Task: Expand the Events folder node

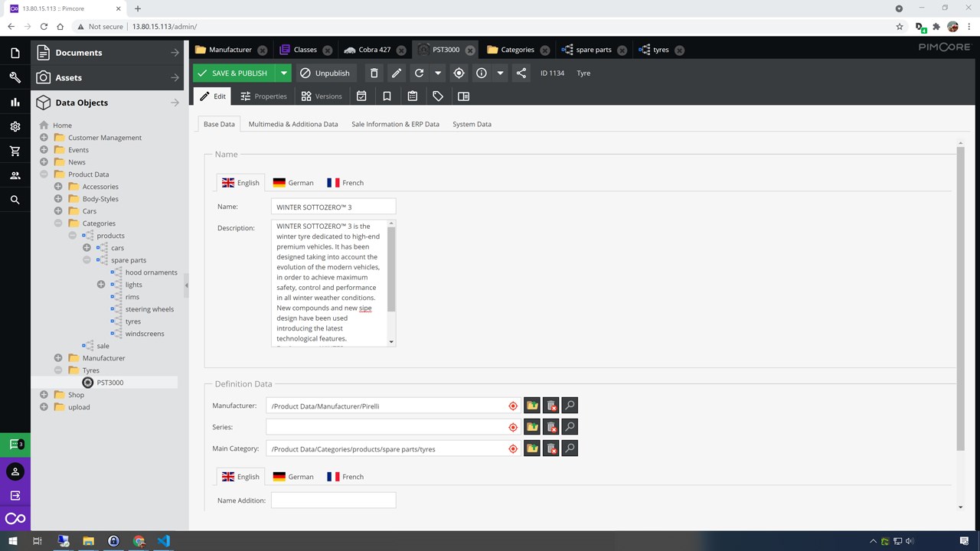Action: point(44,150)
